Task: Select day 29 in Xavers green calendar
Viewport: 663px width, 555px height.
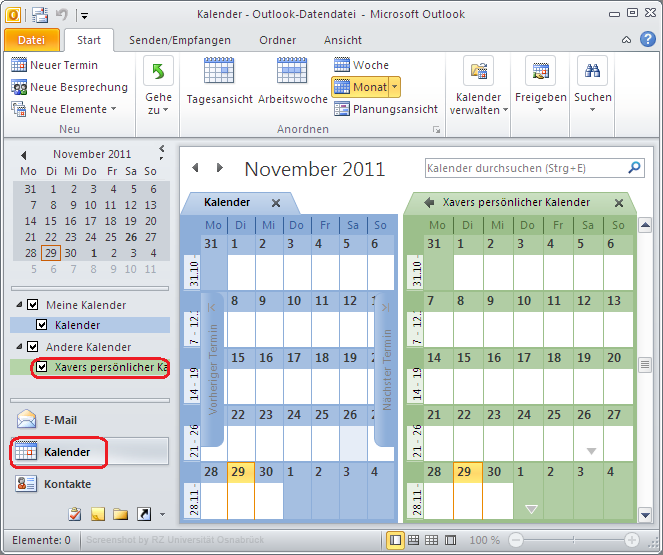Action: (468, 491)
